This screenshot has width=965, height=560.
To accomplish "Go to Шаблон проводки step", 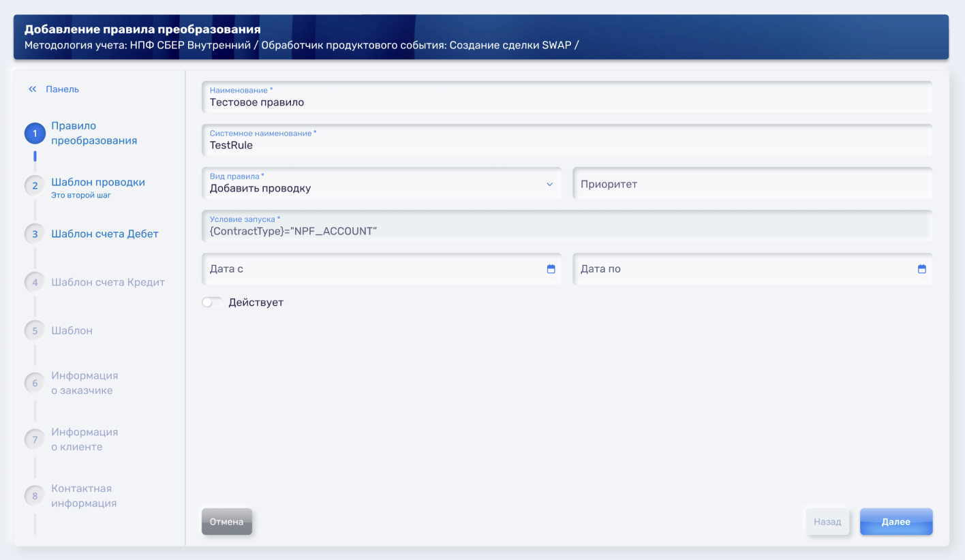I will [98, 182].
